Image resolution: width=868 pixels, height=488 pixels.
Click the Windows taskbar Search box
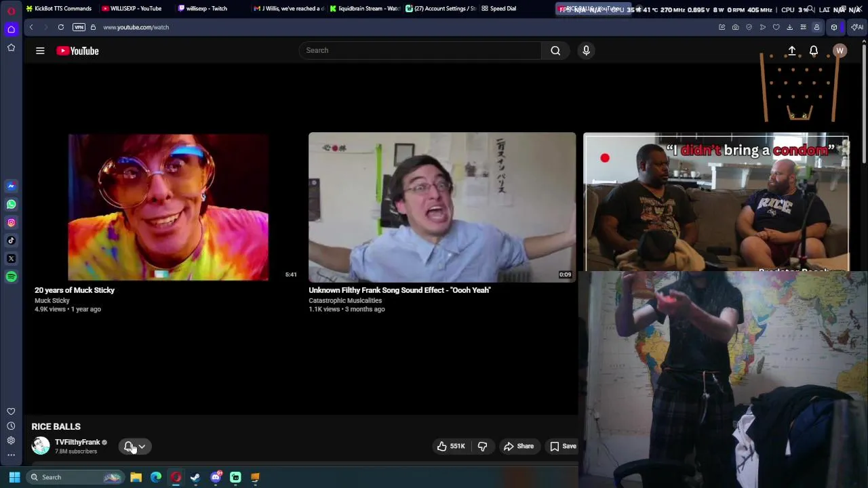[75, 477]
